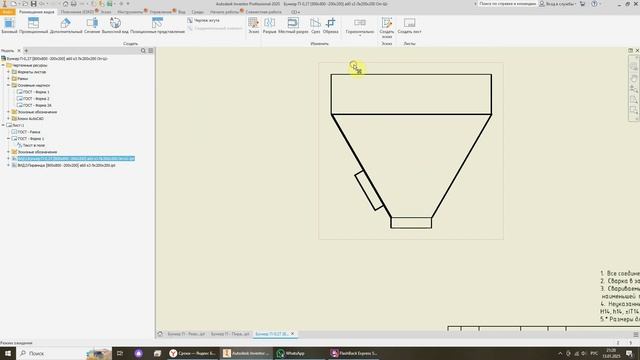
Task: Click the Save icon in quick access toolbar
Action: coord(33,4)
